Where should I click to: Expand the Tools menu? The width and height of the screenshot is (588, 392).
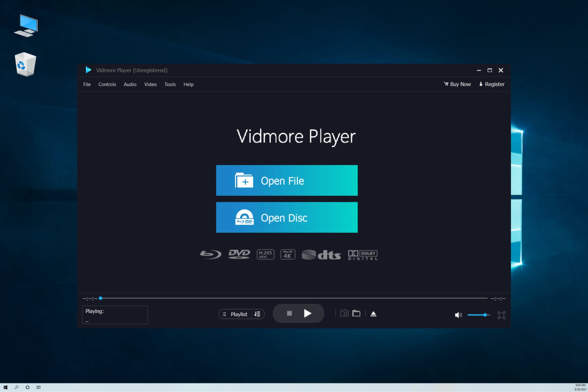(x=170, y=84)
